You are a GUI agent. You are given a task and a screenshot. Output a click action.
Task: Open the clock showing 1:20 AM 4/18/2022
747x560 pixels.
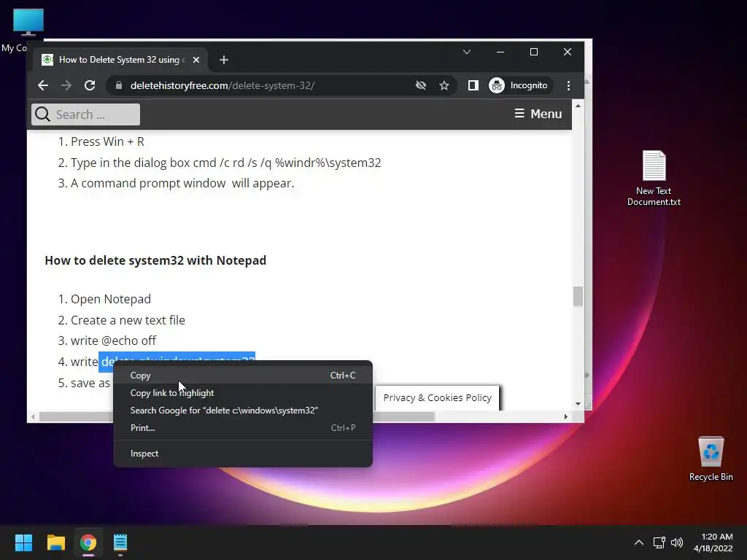point(713,542)
